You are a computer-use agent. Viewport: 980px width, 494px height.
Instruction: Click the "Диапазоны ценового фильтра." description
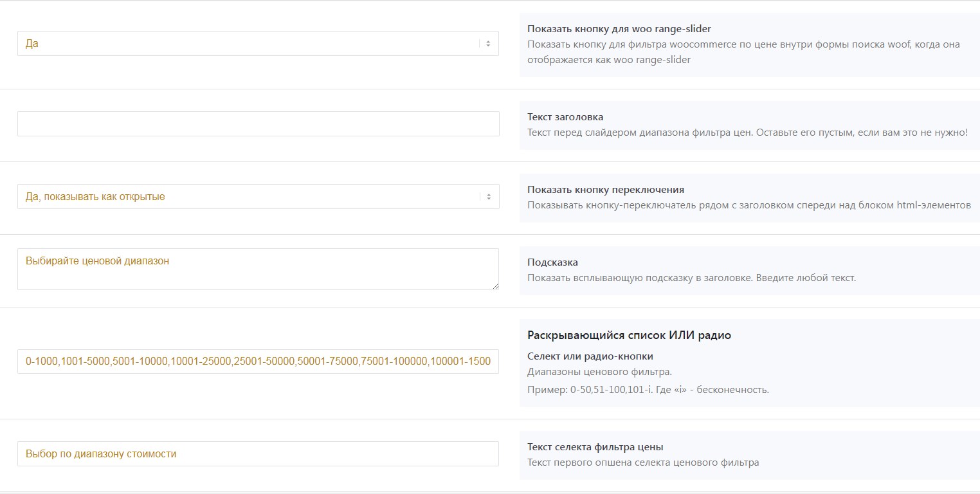(x=599, y=372)
